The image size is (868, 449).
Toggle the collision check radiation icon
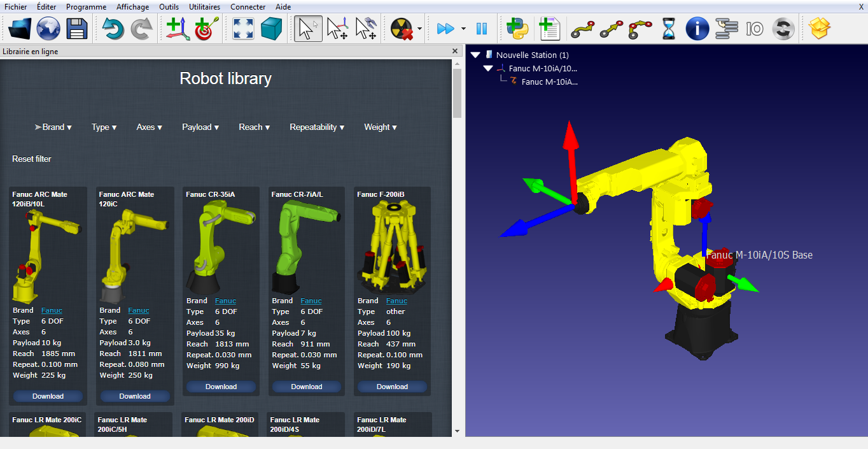point(403,29)
